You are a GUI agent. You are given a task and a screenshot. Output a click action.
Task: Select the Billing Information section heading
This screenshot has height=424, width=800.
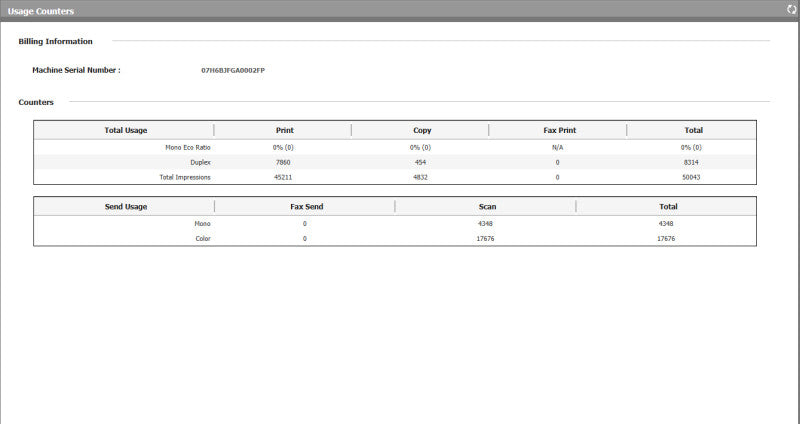tap(56, 41)
